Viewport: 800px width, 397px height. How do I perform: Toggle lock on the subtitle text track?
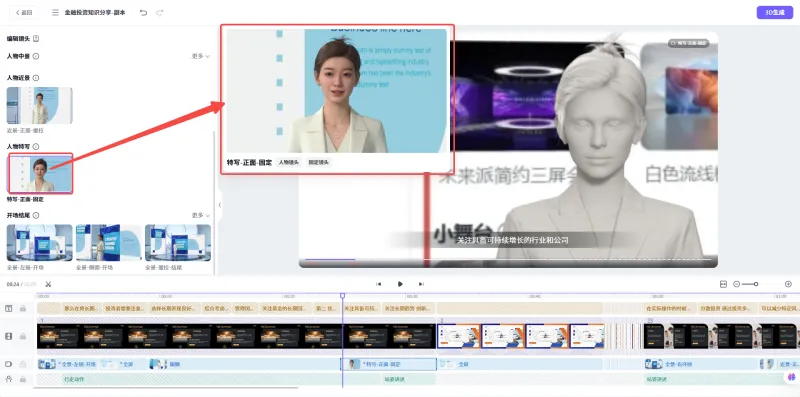pyautogui.click(x=22, y=308)
